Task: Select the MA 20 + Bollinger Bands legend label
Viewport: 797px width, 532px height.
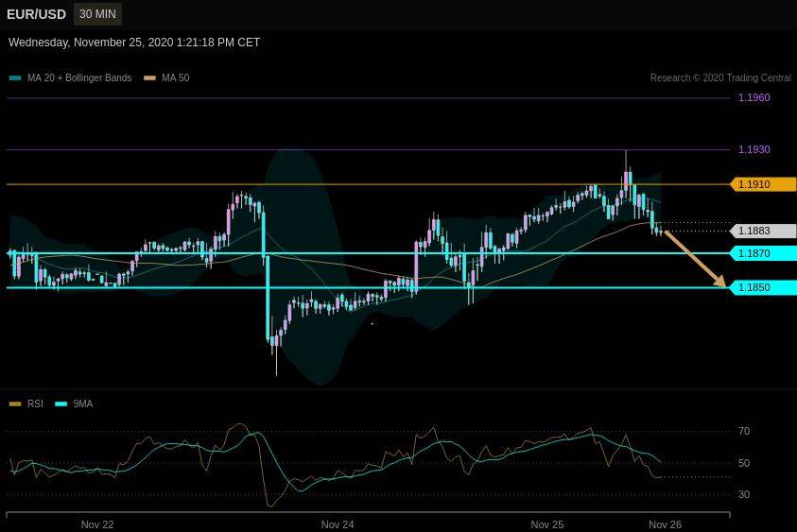Action: click(79, 77)
